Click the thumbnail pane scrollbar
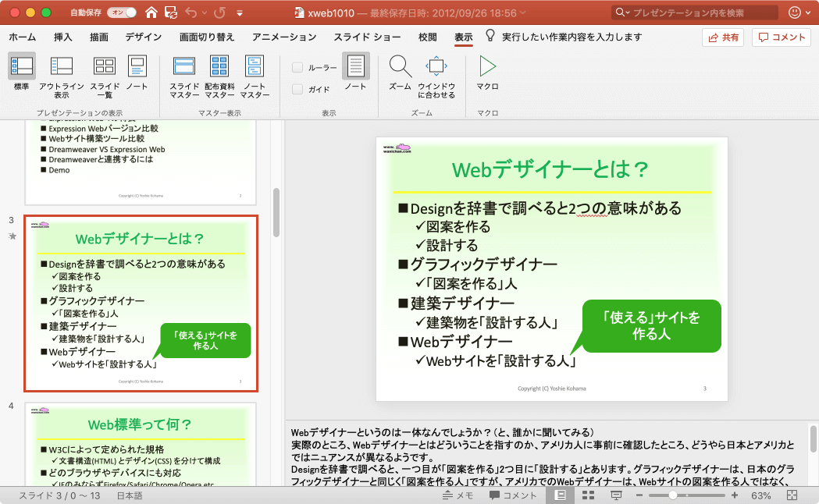 [276, 212]
